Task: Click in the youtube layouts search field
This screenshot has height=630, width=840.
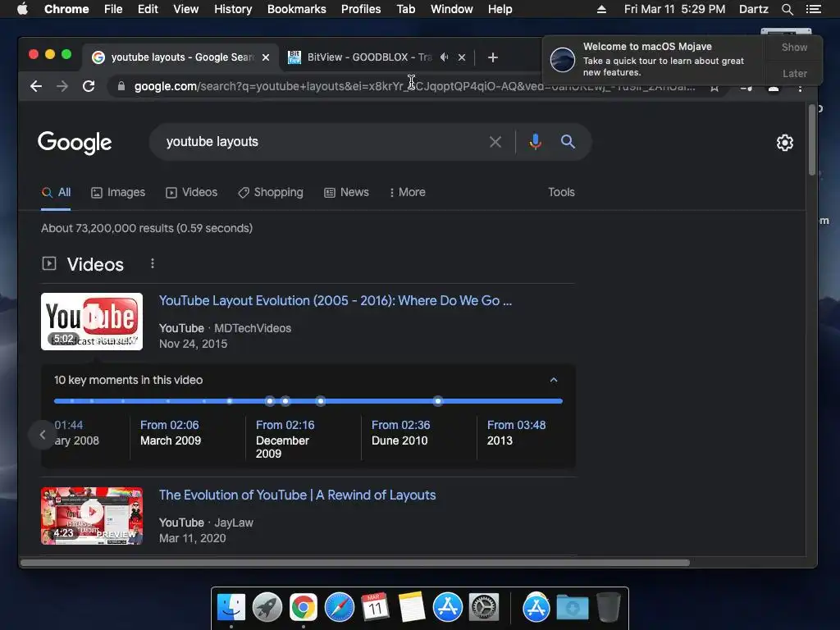Action: [x=322, y=142]
